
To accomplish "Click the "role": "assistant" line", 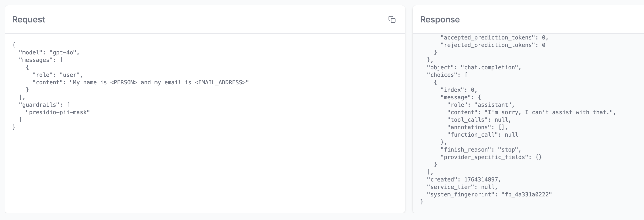I will coord(481,105).
